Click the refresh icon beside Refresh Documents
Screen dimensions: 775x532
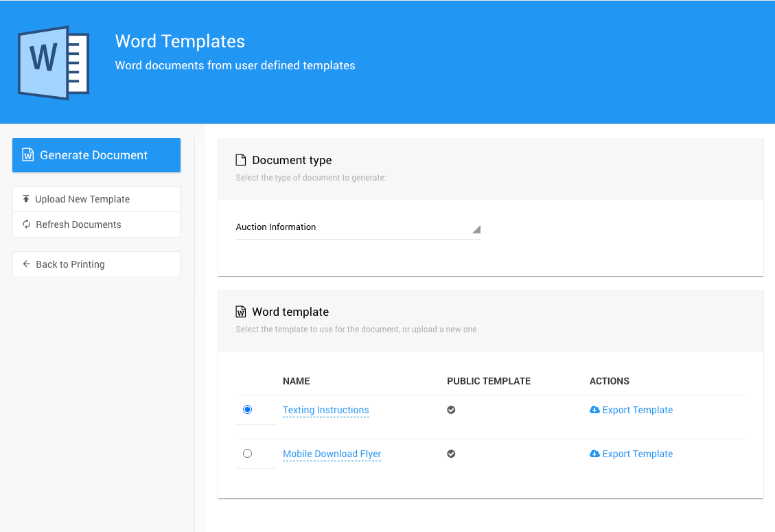[26, 224]
